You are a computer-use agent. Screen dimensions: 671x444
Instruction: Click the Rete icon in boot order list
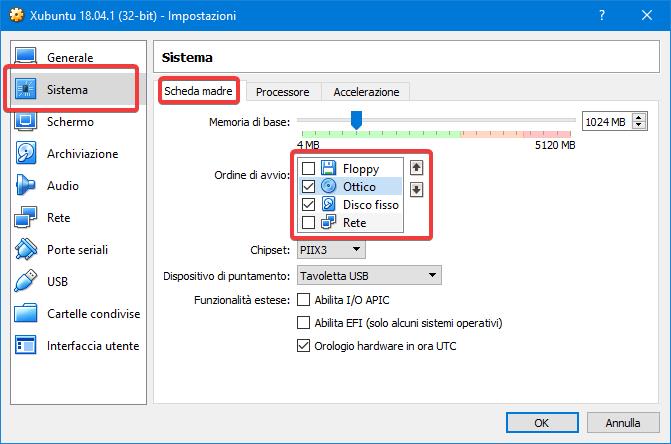[x=328, y=222]
